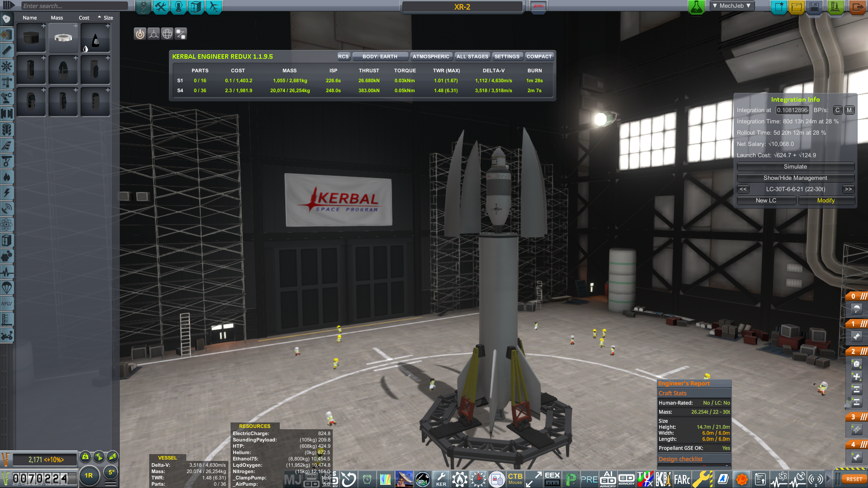
Task: Open the FARc aerodynamics toolbar icon
Action: 682,479
